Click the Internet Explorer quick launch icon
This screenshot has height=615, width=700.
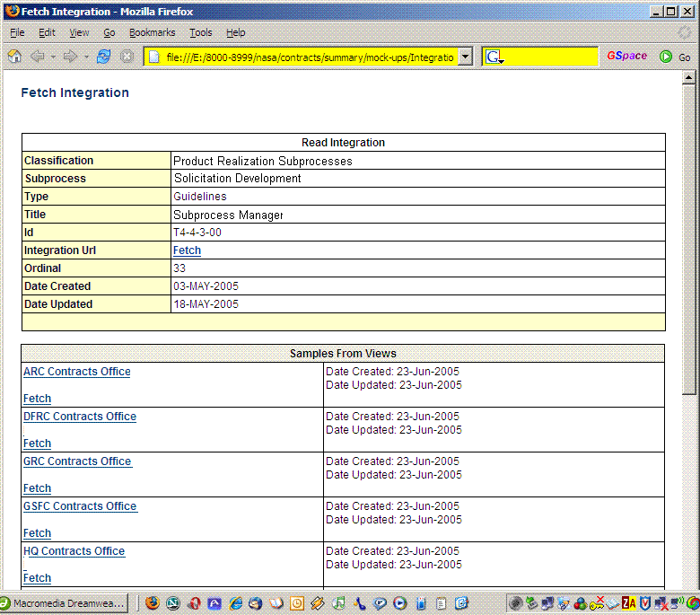[235, 604]
